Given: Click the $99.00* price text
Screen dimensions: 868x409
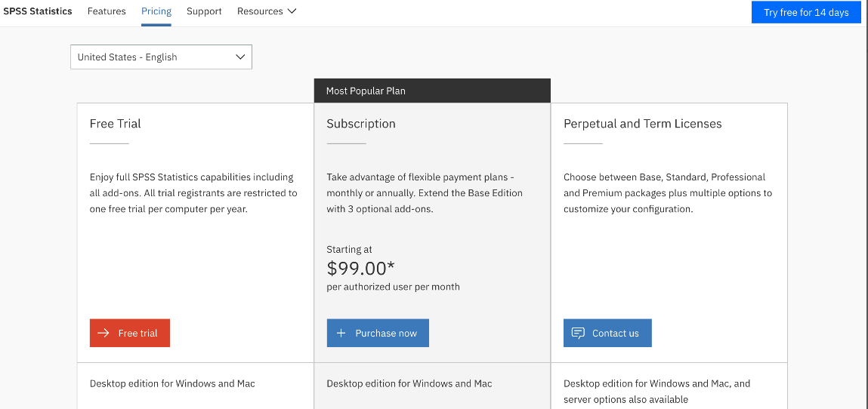Looking at the screenshot, I should tap(360, 268).
